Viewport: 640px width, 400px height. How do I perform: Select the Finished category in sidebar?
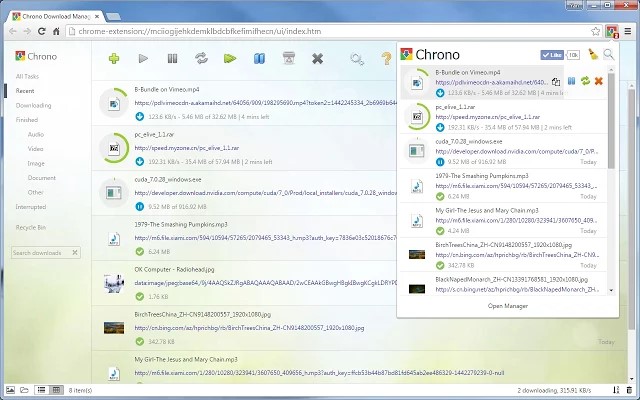[27, 119]
